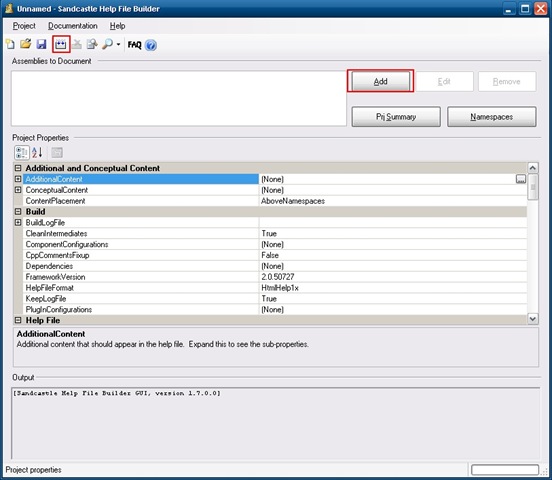The image size is (552, 480).
Task: Minimize the Sandcastle Help File Builder window
Action: 508,9
